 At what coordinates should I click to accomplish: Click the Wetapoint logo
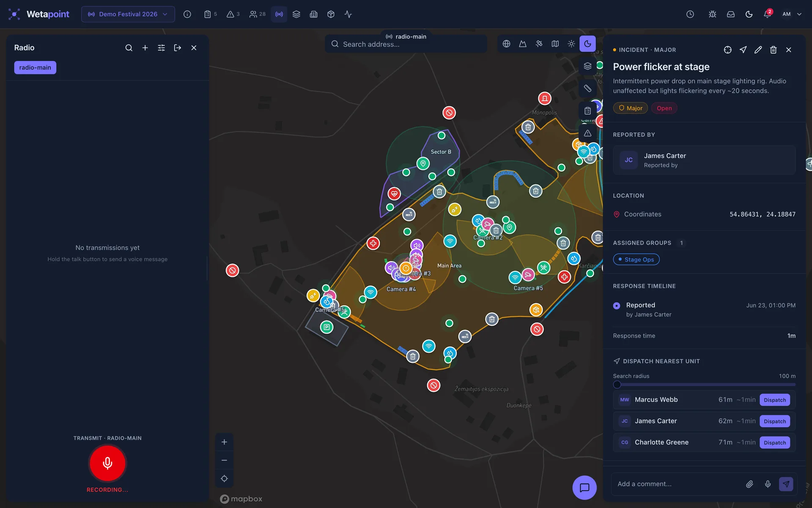[x=39, y=14]
